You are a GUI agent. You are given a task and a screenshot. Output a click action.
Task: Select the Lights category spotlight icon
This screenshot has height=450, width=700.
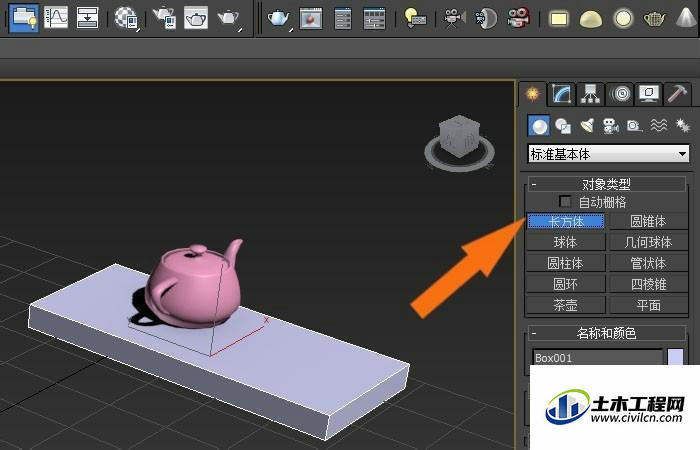click(x=587, y=126)
